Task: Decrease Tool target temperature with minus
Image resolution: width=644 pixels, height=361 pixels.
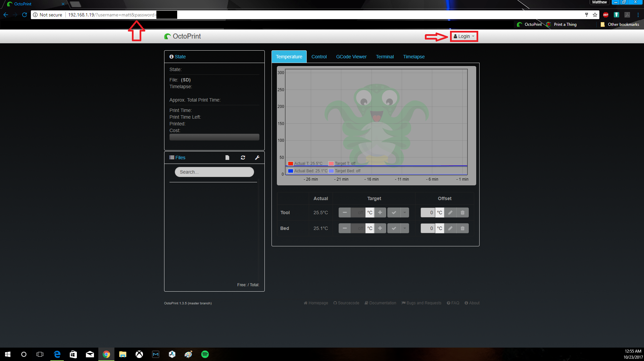Action: point(345,213)
